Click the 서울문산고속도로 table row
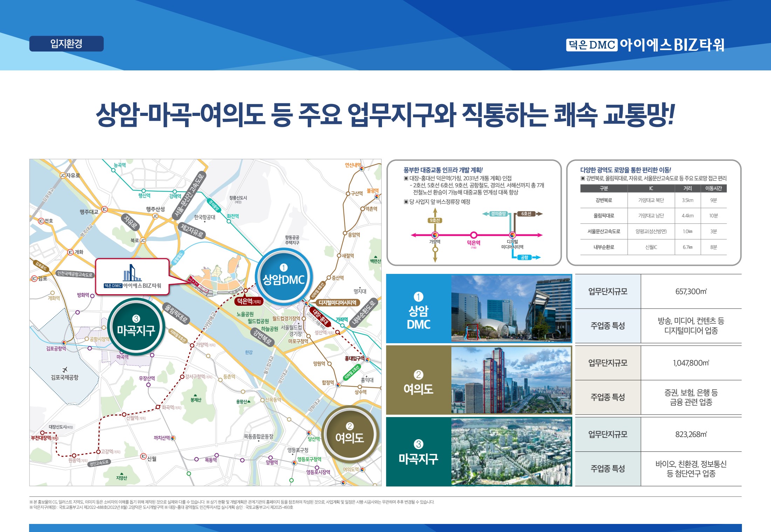The image size is (771, 532). pos(654,232)
